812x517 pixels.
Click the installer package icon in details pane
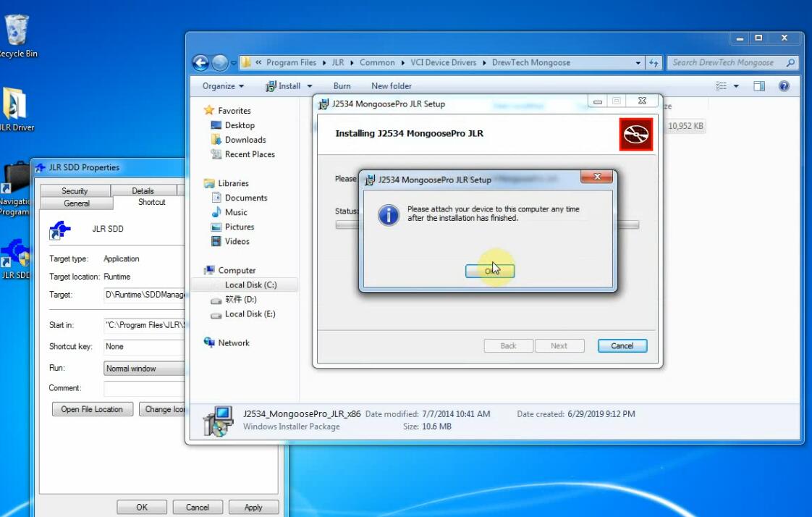(218, 421)
